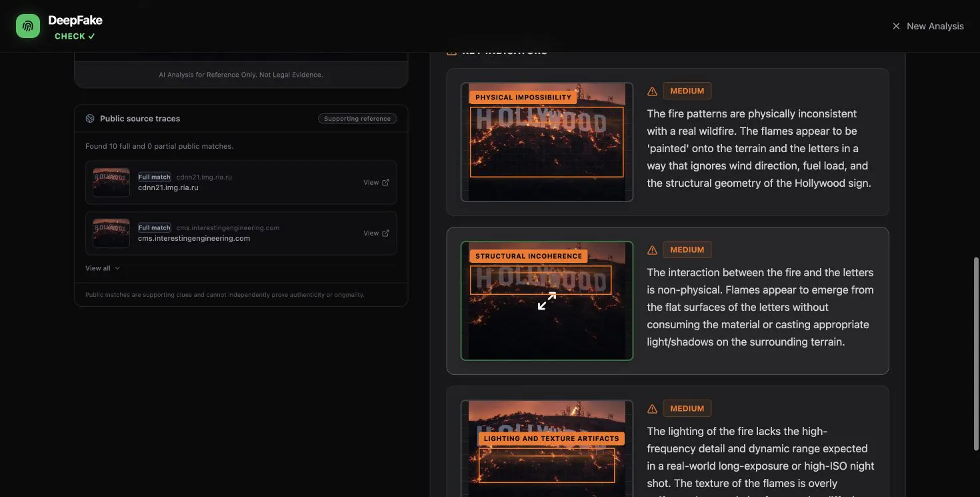Click the expand arrows on Structural Incoherence image

[x=547, y=301]
